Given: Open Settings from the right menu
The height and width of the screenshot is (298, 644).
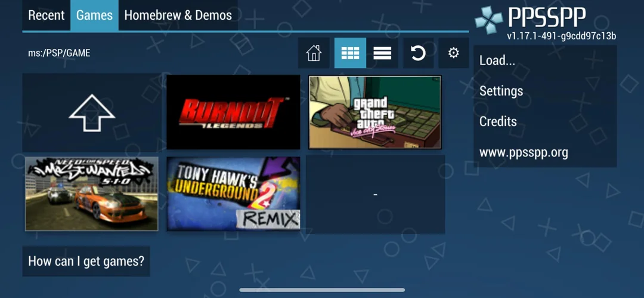Looking at the screenshot, I should (x=544, y=91).
